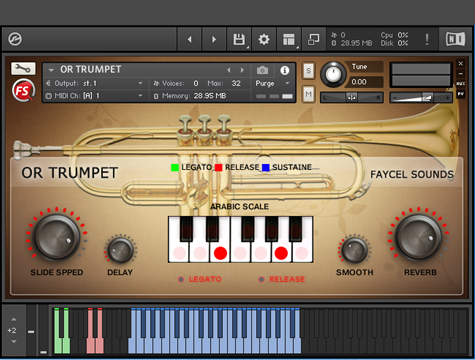Screen dimensions: 475x360
Task: Click the DELAY knob
Action: click(120, 250)
